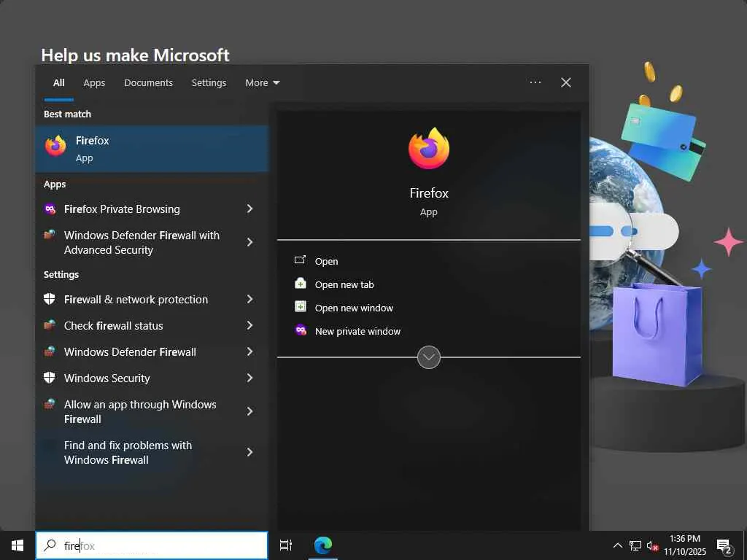Click the network icon in system tray
Viewport: 747px width, 560px height.
coord(635,545)
